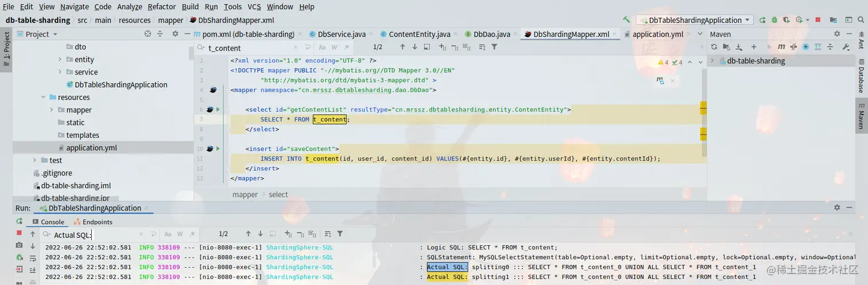Viewport: 868px width, 285px height.
Task: Select application.yml in project tree
Action: pos(91,147)
